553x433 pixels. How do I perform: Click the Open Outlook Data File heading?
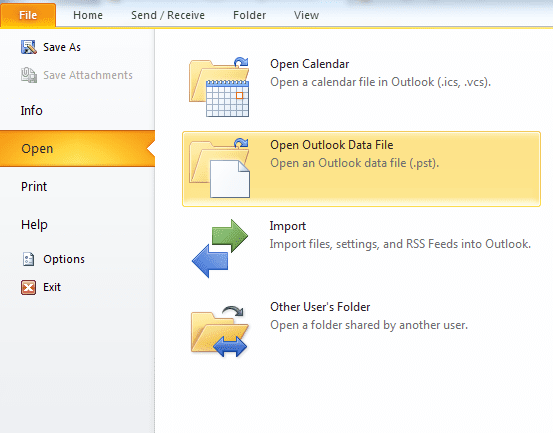(332, 145)
